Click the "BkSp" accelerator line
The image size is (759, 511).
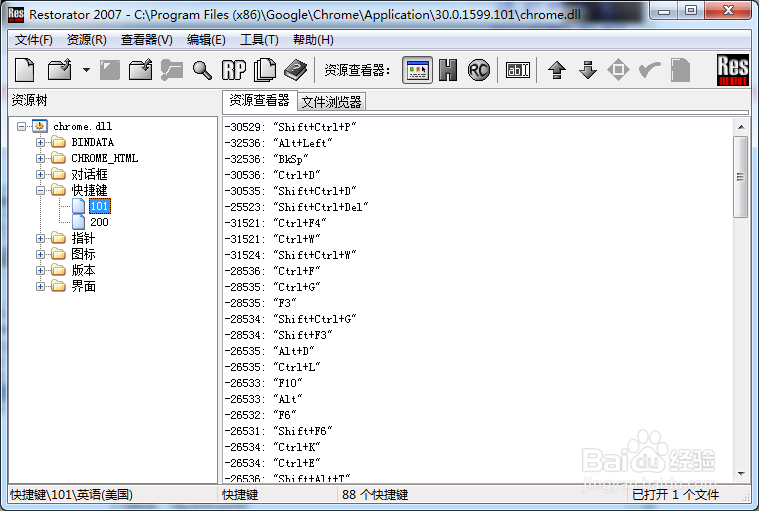pos(266,159)
